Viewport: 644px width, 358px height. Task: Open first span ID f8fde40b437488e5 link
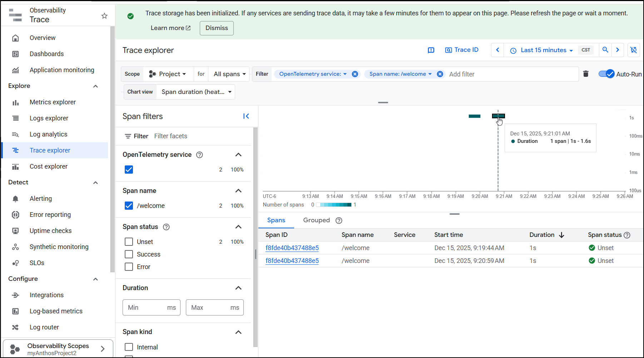pos(292,248)
